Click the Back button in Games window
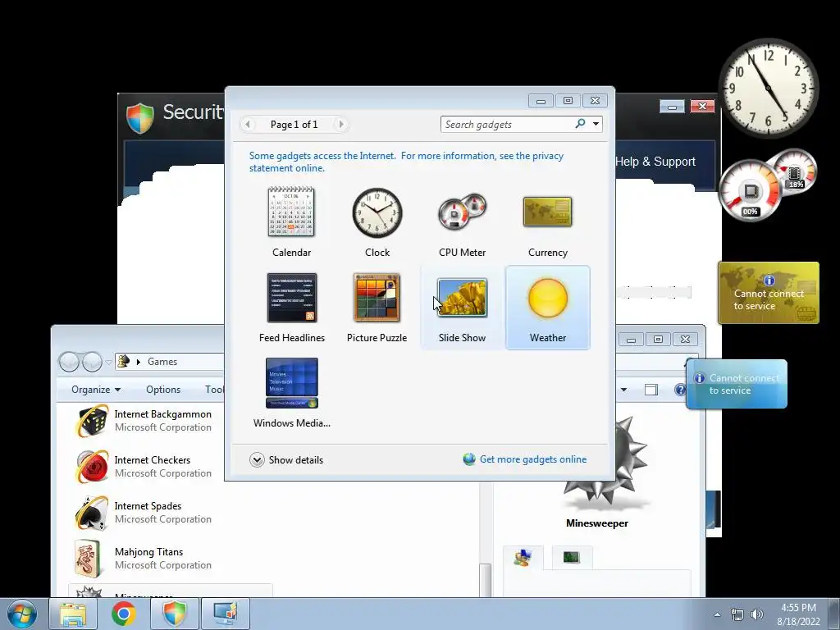The width and height of the screenshot is (840, 630). coord(69,362)
